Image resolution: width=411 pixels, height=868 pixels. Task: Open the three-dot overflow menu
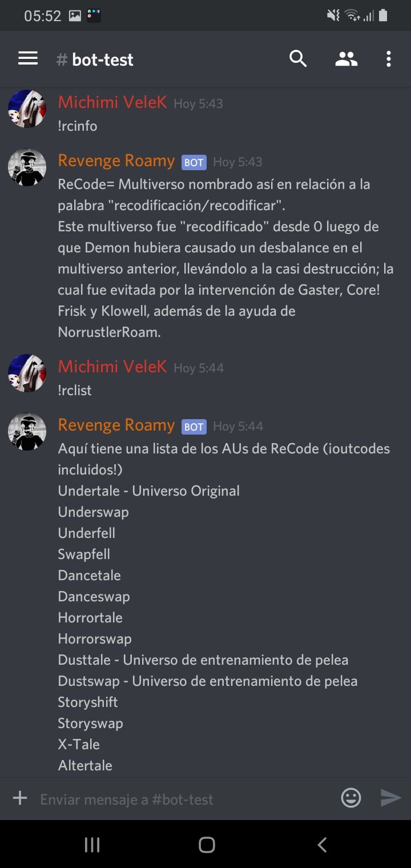388,58
